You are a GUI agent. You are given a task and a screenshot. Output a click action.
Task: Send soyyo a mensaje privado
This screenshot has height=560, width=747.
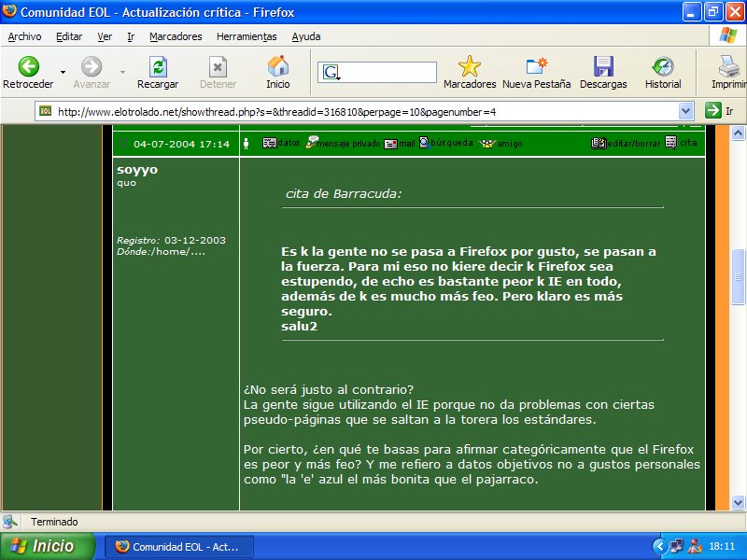(343, 143)
